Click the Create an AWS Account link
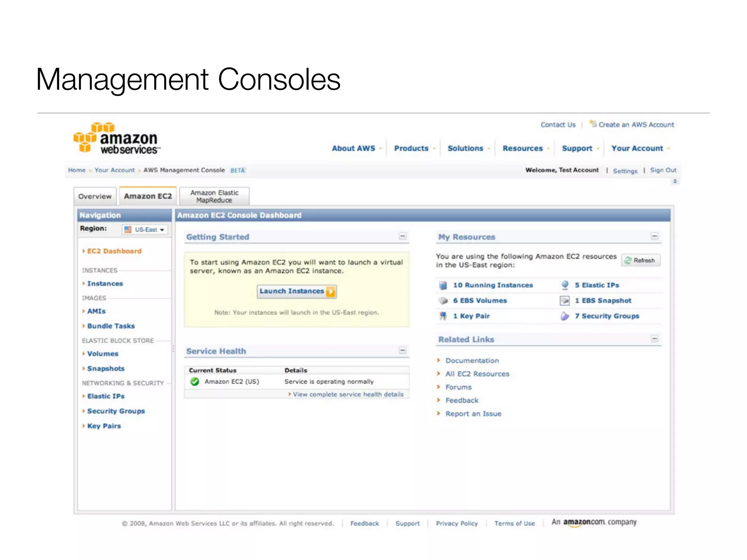This screenshot has width=747, height=560. click(x=636, y=125)
